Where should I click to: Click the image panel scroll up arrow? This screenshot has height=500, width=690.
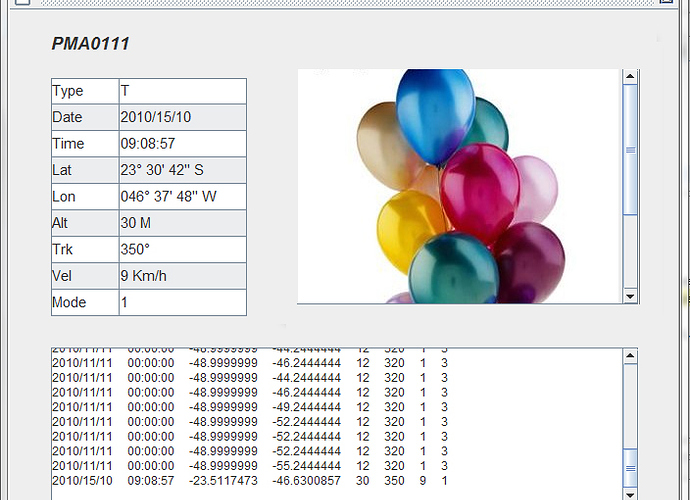(x=630, y=76)
